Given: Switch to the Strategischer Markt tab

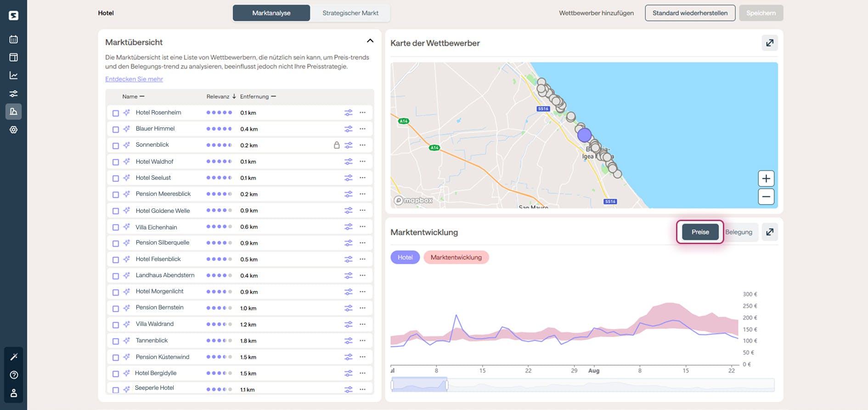Looking at the screenshot, I should [x=350, y=13].
